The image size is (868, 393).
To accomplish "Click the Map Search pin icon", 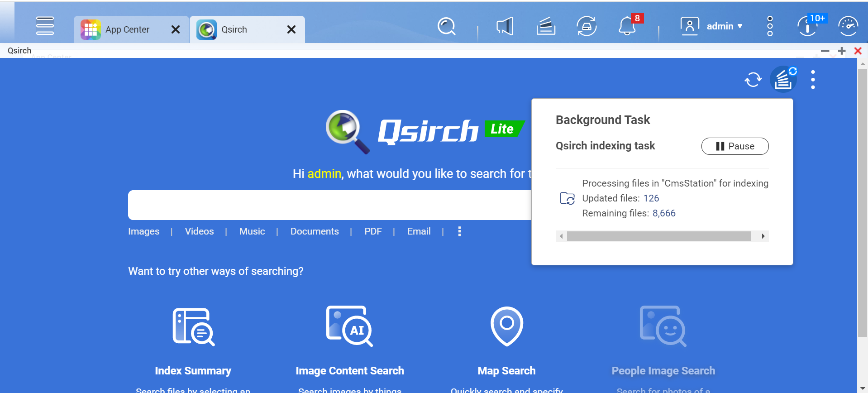I will click(507, 326).
